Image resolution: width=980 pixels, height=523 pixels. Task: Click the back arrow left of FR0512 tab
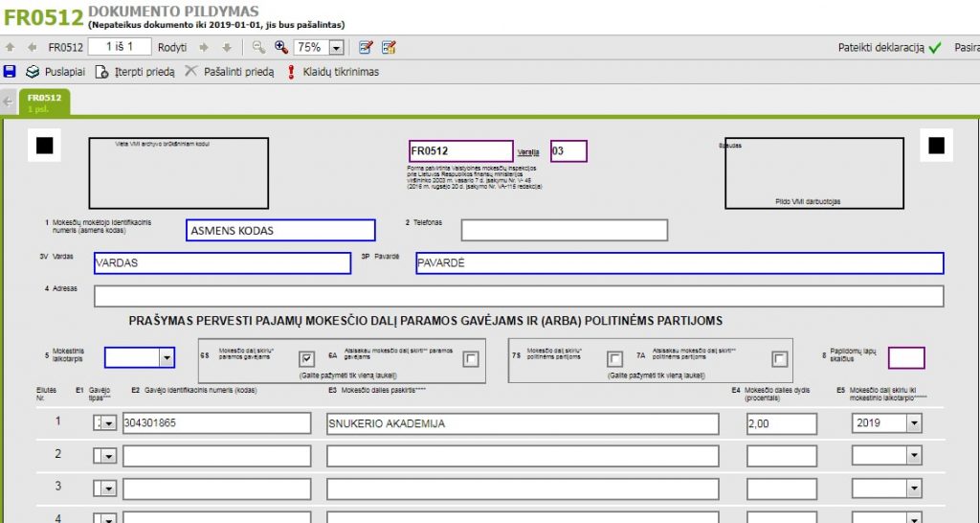click(x=8, y=102)
